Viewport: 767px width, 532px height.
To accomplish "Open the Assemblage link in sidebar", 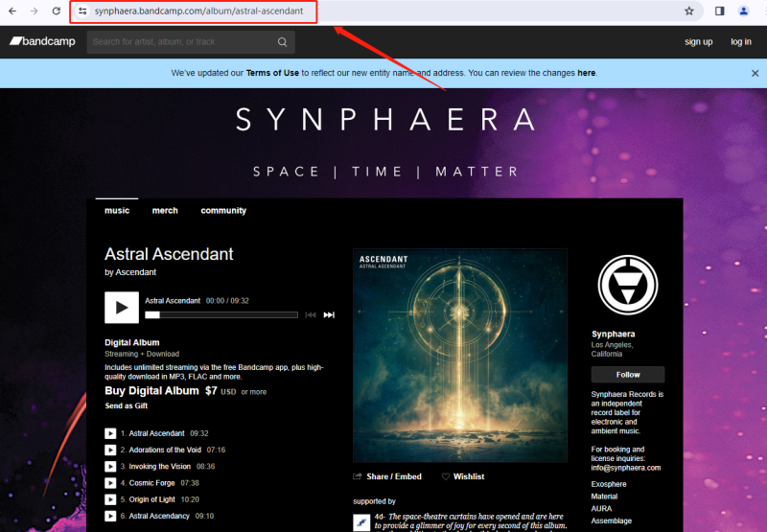I will tap(612, 520).
